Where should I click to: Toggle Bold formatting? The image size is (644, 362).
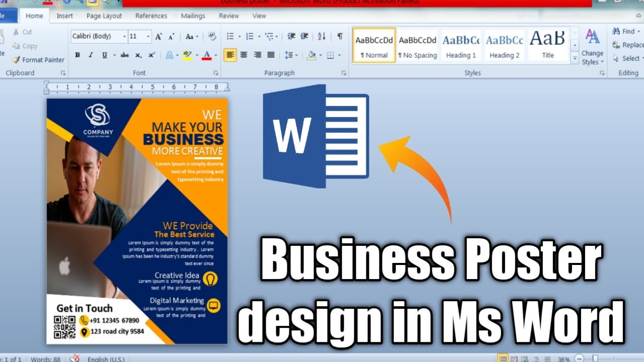click(x=77, y=55)
